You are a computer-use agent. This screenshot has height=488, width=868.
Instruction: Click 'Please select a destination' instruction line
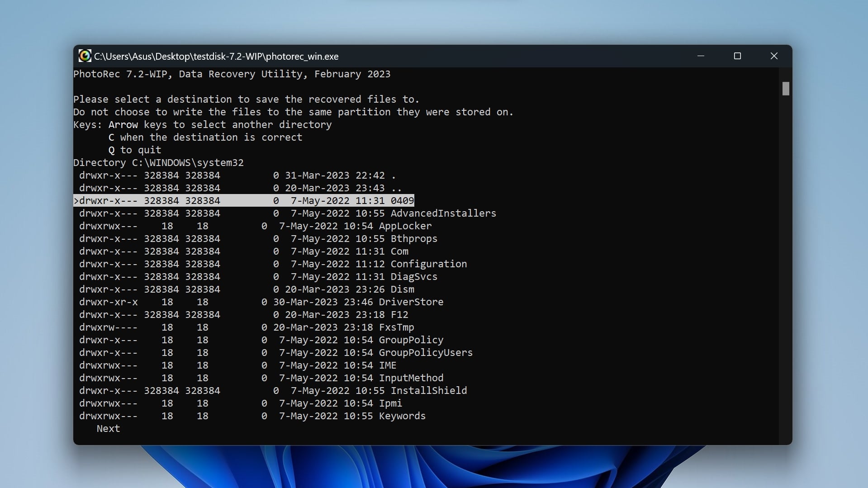tap(247, 99)
